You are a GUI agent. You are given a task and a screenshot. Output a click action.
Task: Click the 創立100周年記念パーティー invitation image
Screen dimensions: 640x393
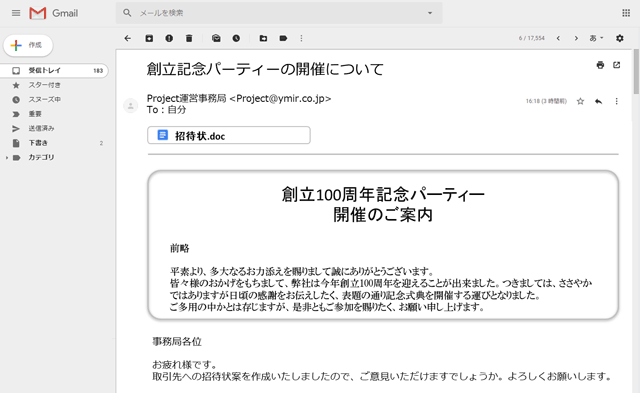[383, 245]
